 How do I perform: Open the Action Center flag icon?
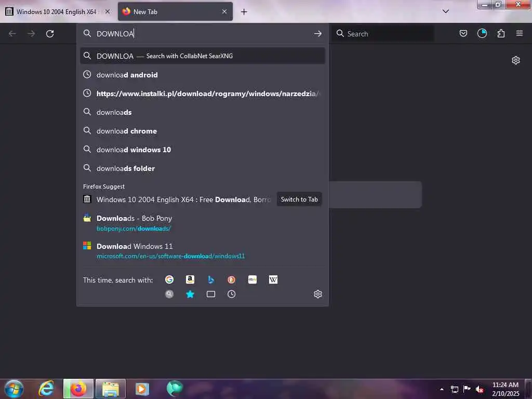click(467, 389)
